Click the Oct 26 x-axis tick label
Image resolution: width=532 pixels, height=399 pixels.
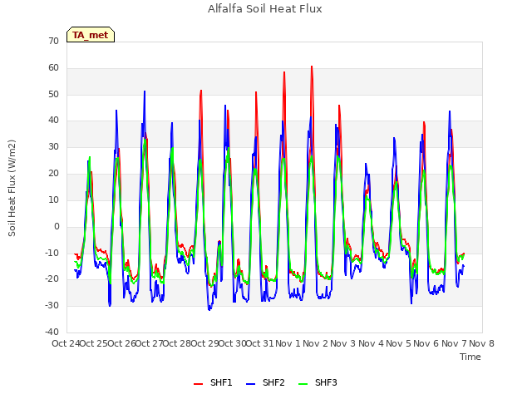click(121, 343)
